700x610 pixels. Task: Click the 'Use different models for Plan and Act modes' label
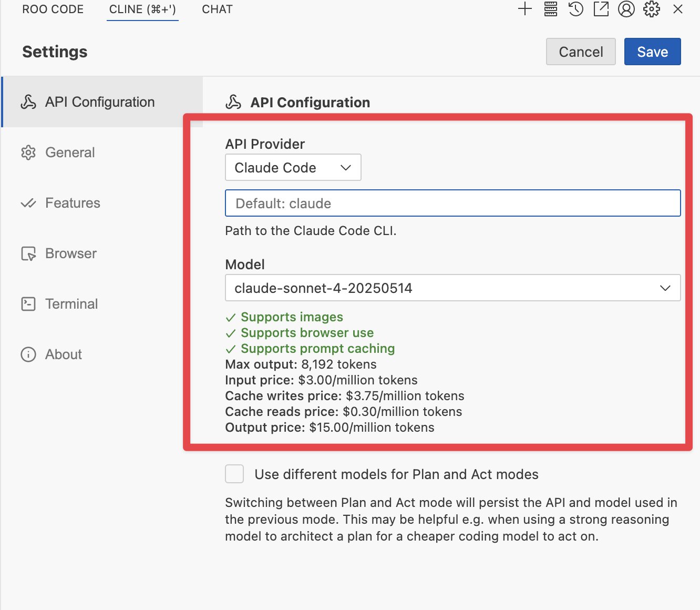[x=396, y=474]
